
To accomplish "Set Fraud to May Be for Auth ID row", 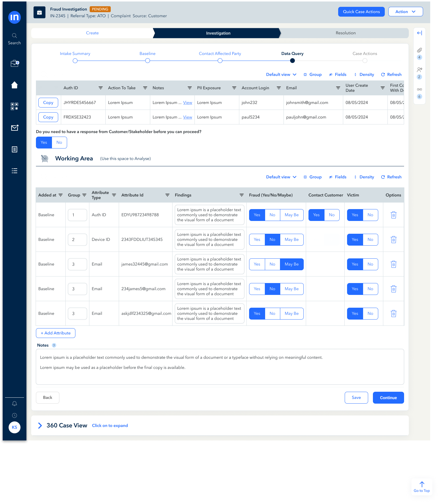I will click(x=292, y=215).
